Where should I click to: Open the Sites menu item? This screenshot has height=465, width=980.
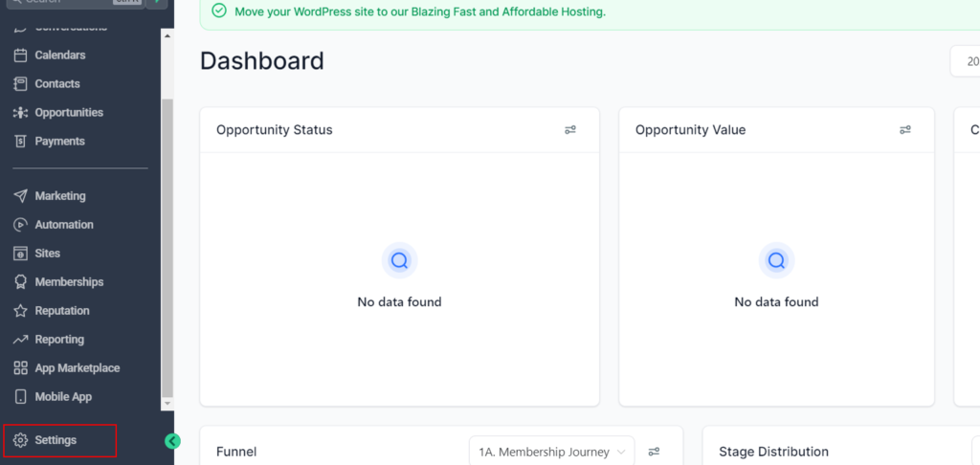tap(47, 254)
